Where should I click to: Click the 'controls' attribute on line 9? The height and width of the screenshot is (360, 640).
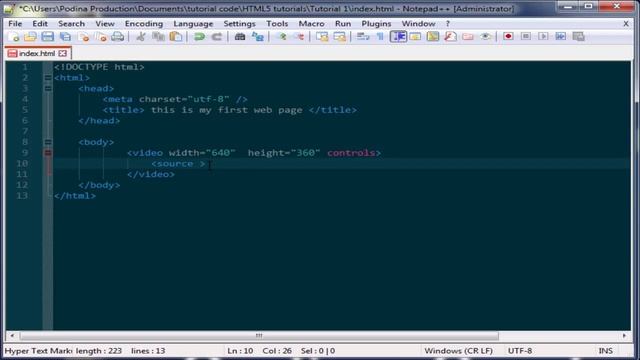[x=351, y=153]
